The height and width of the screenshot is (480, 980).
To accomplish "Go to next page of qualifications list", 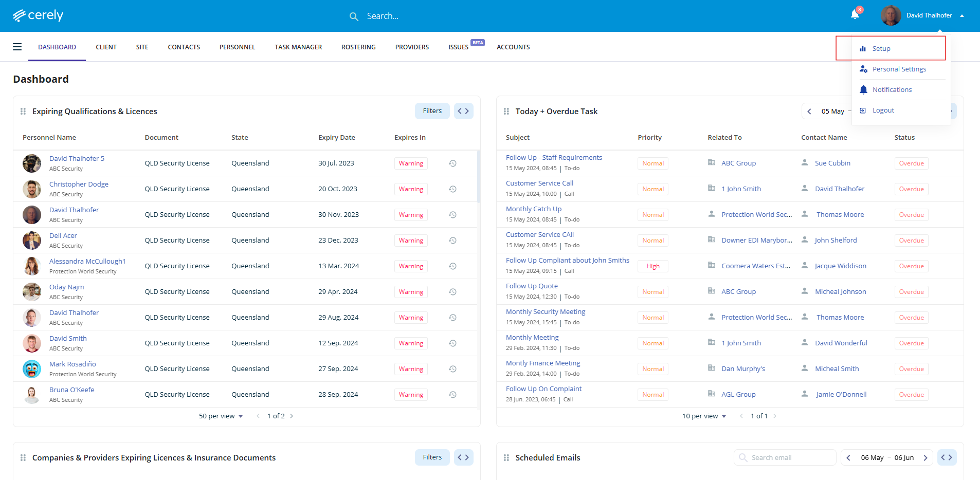I will [292, 416].
